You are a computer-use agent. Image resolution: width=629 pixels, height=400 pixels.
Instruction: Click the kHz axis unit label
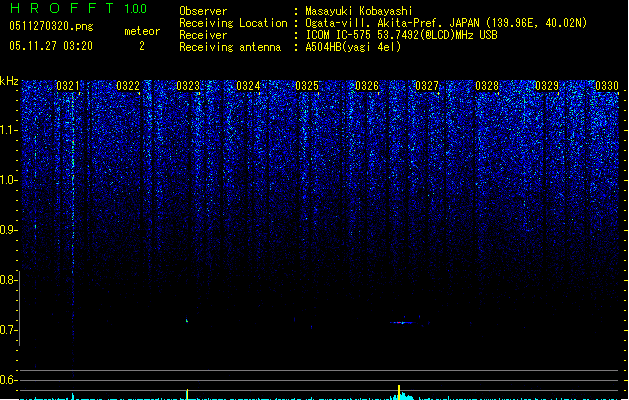(9, 81)
